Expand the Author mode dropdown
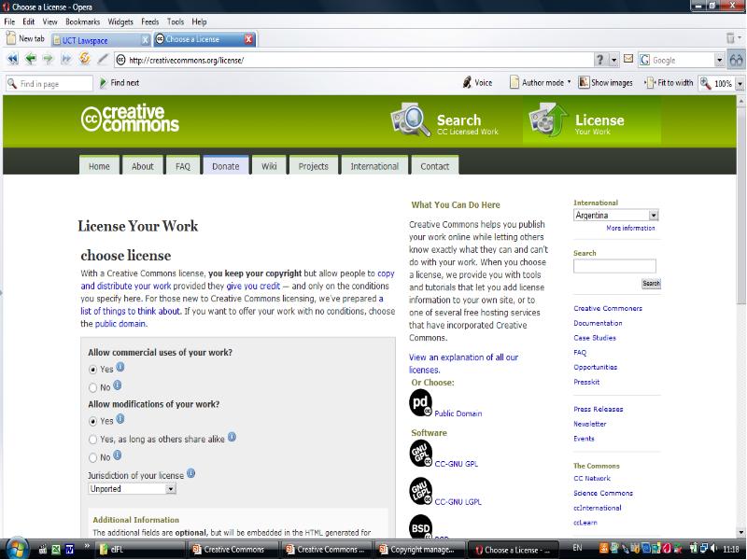The width and height of the screenshot is (747, 560). coord(569,83)
